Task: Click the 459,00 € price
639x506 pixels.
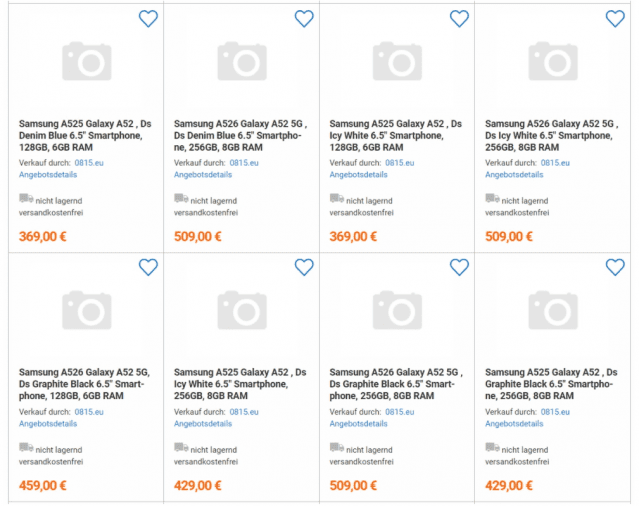Action: [43, 486]
